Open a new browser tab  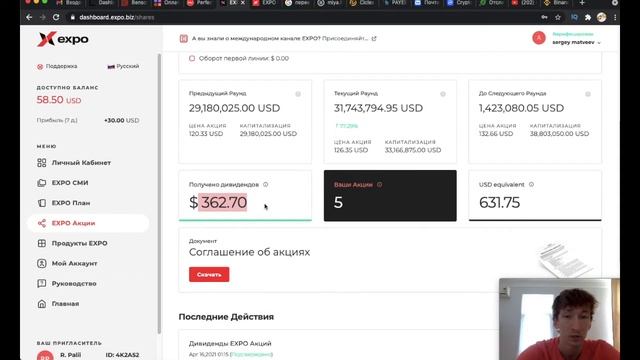click(582, 3)
